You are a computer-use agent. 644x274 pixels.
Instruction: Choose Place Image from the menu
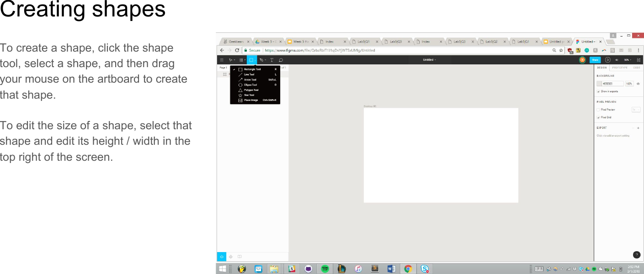click(x=255, y=100)
